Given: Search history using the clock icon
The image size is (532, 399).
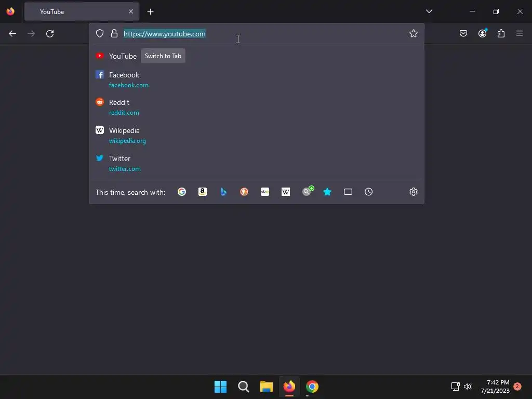Looking at the screenshot, I should (368, 192).
